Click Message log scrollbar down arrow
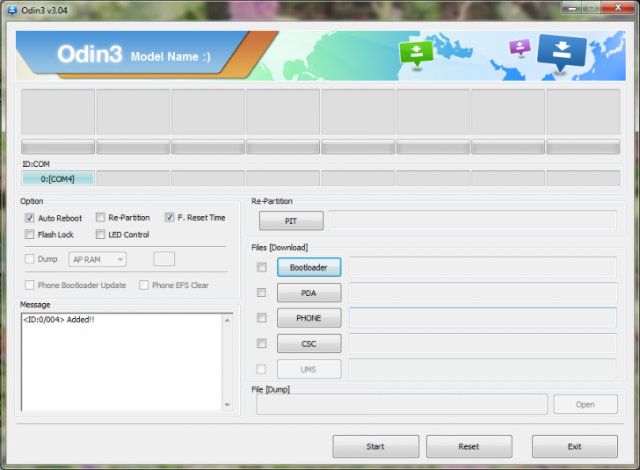The image size is (640, 470). tap(227, 405)
